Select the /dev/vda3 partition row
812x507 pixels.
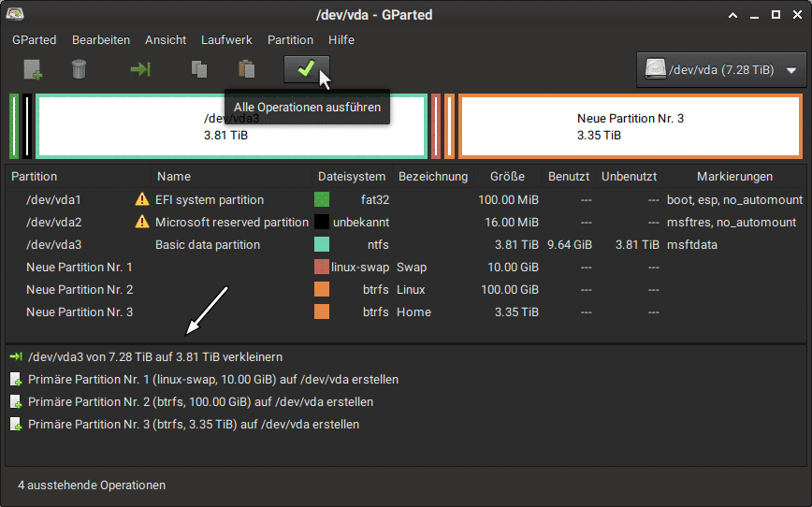406,244
